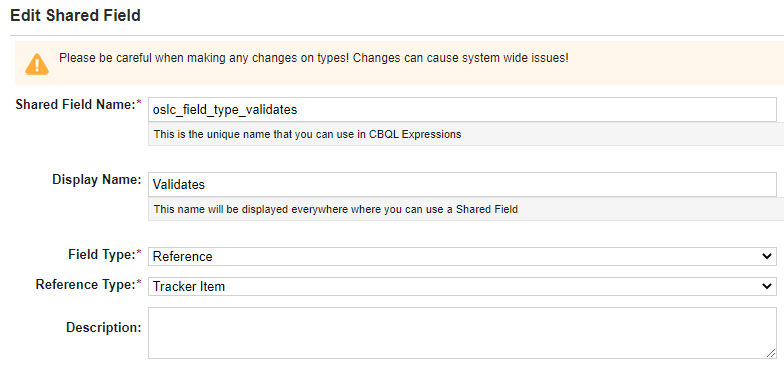Viewport: 784px width, 367px height.
Task: Click inside the empty Description text area
Action: [462, 333]
